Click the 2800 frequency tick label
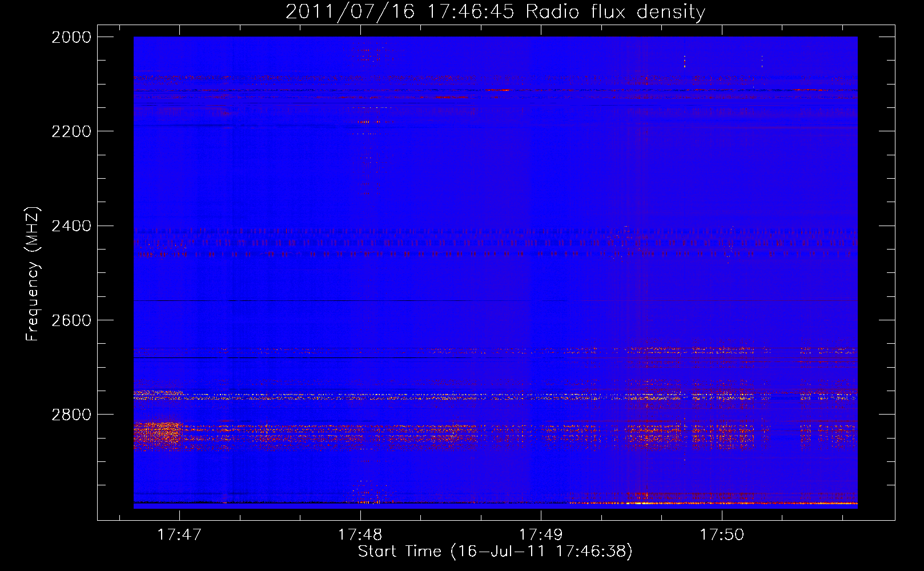This screenshot has width=924, height=571. [71, 415]
